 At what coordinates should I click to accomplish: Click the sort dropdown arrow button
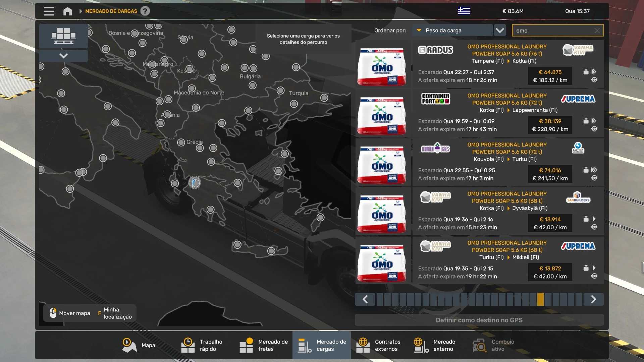pos(500,31)
